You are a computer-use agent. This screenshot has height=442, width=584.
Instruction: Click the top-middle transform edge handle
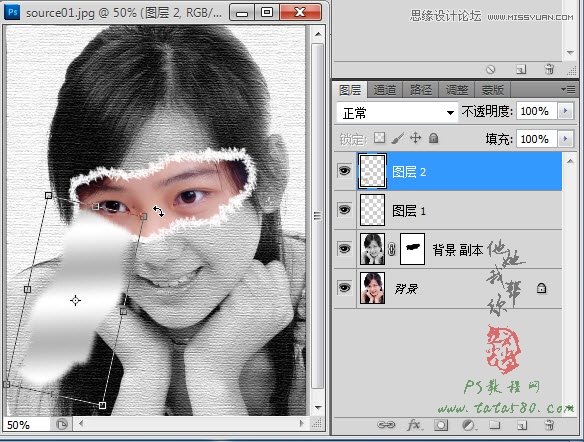(96, 206)
